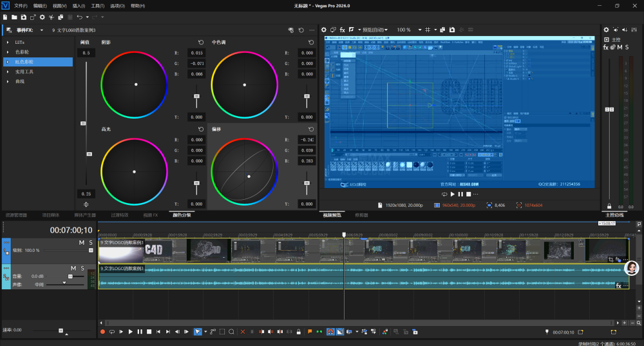Viewport: 644px width, 346px height.
Task: Open the preview zoom 100% dropdown
Action: (420, 30)
